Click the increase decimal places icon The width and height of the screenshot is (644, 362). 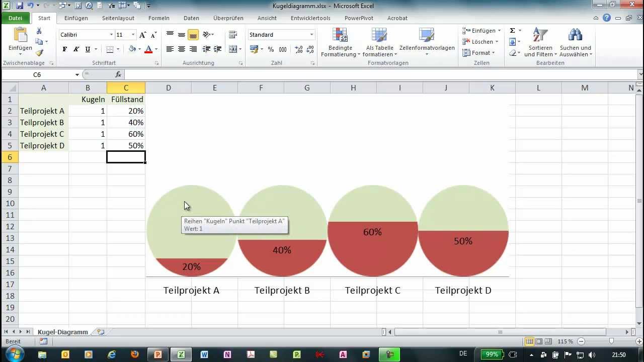point(298,49)
